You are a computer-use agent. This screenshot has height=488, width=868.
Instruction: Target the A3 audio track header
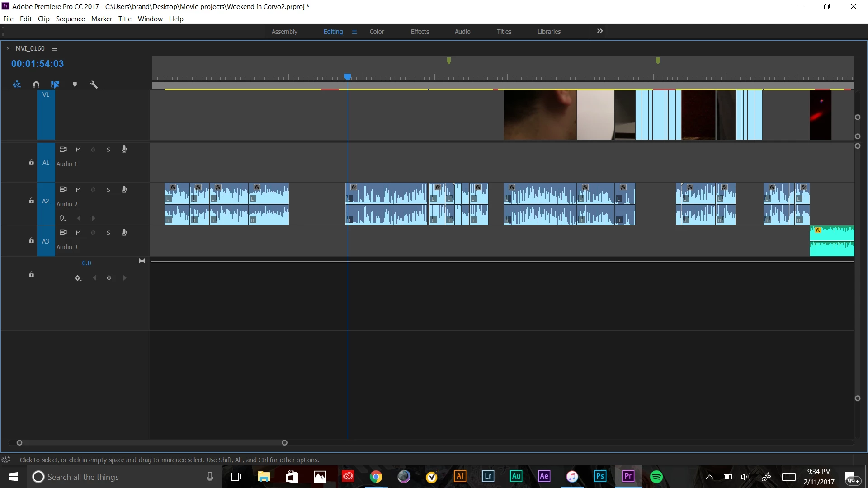46,241
